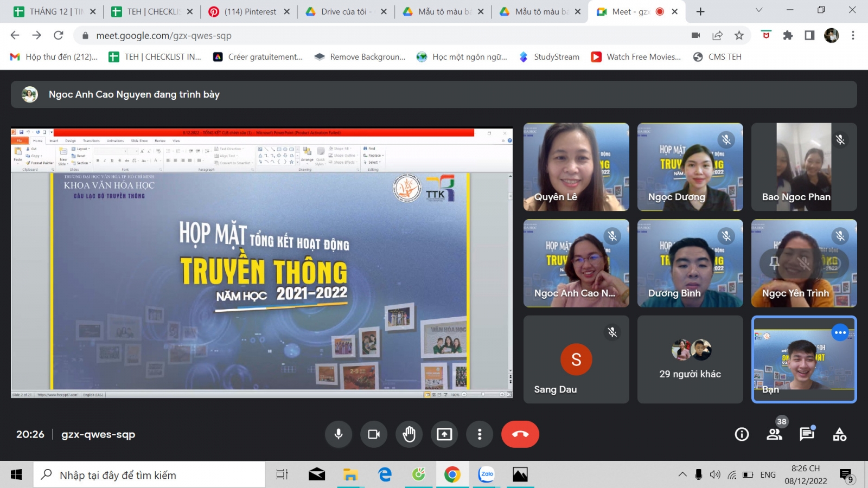Click muted mic icon on Ngọc Dương tile
This screenshot has width=868, height=488.
pyautogui.click(x=726, y=140)
